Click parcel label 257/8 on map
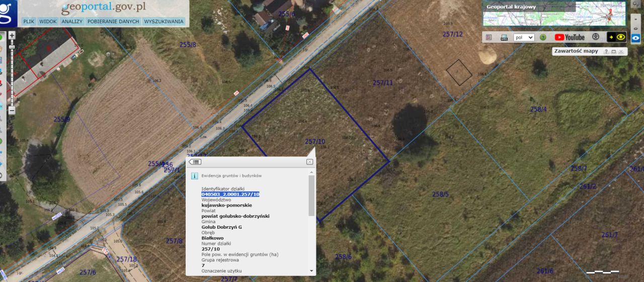The width and height of the screenshot is (644, 282). 174,241
